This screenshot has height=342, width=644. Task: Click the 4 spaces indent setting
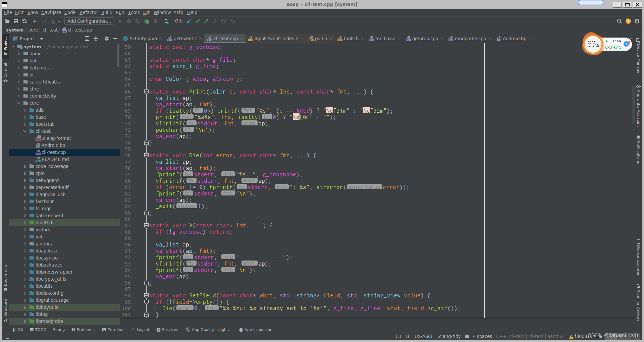(x=482, y=336)
